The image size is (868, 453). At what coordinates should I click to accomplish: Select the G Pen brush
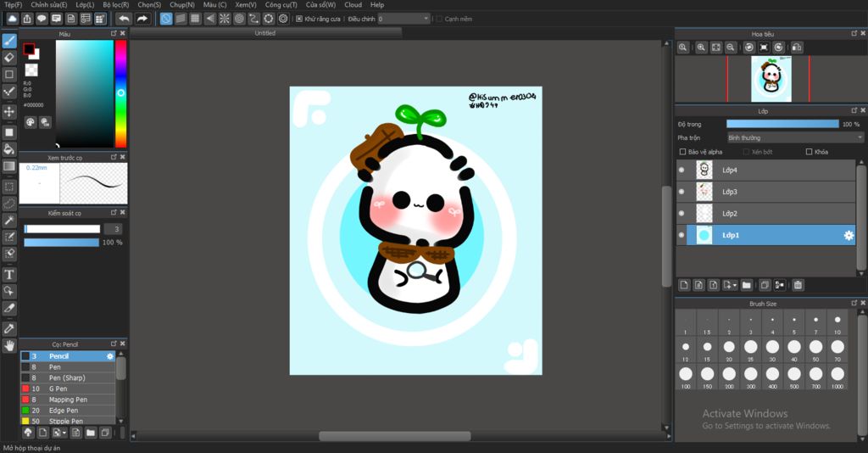click(x=68, y=389)
